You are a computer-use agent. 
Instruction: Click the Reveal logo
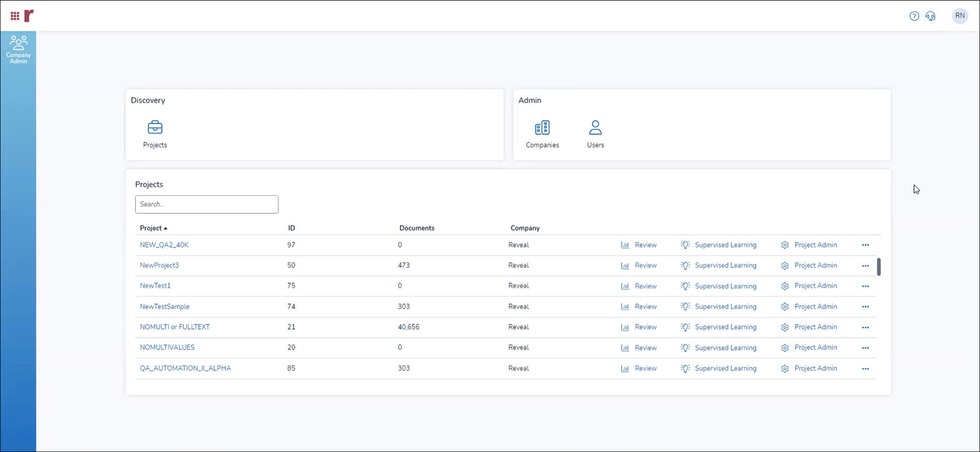(x=28, y=15)
